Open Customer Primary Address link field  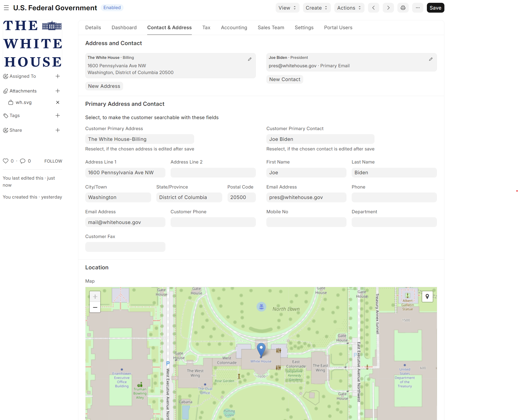point(139,139)
